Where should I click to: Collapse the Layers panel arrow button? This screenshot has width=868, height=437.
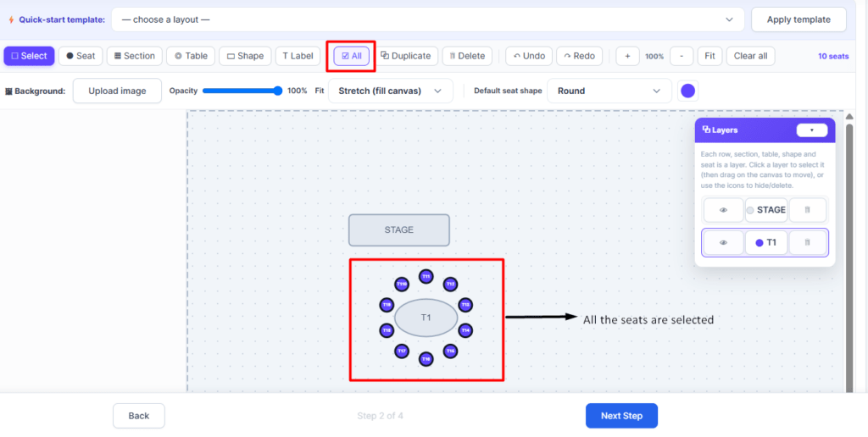(x=811, y=130)
